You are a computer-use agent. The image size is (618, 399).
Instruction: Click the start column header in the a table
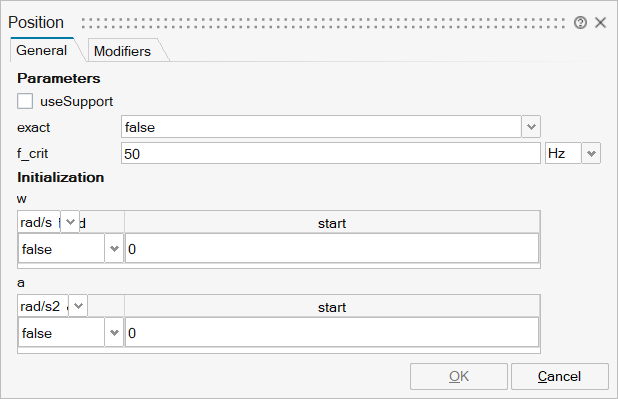point(332,307)
